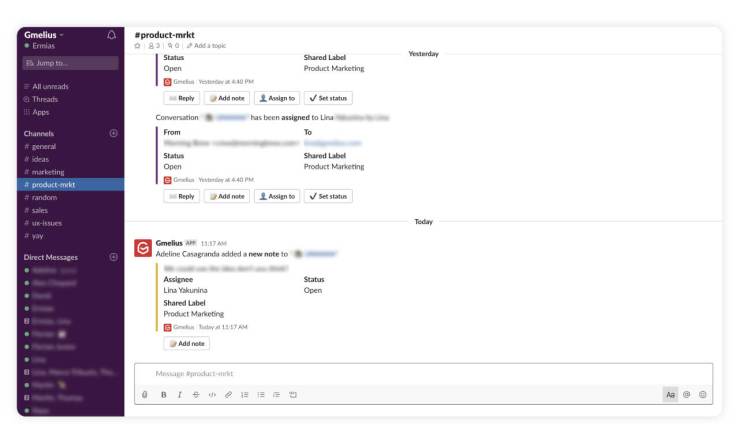Mention someone with the @ icon
Viewport: 739px width, 439px height.
(687, 395)
